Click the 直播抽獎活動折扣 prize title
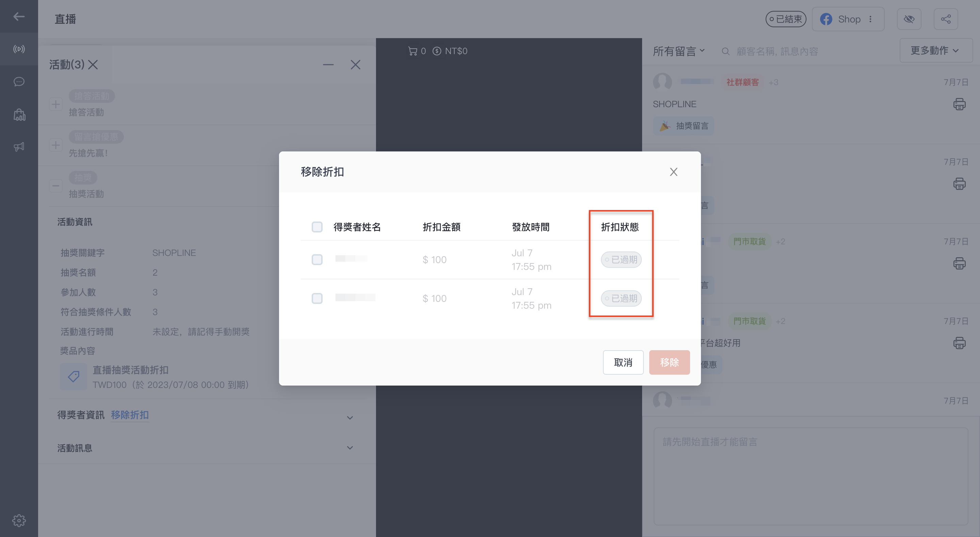Image resolution: width=980 pixels, height=537 pixels. click(x=130, y=370)
